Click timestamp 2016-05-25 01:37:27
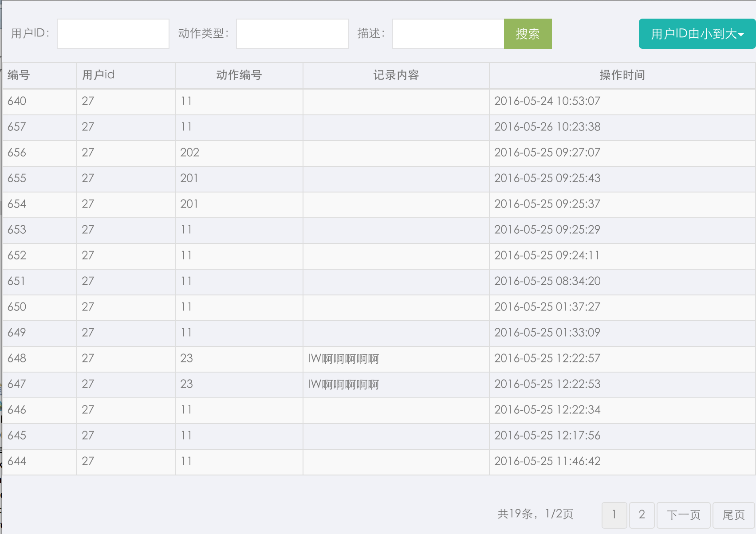The image size is (756, 534). (x=547, y=307)
